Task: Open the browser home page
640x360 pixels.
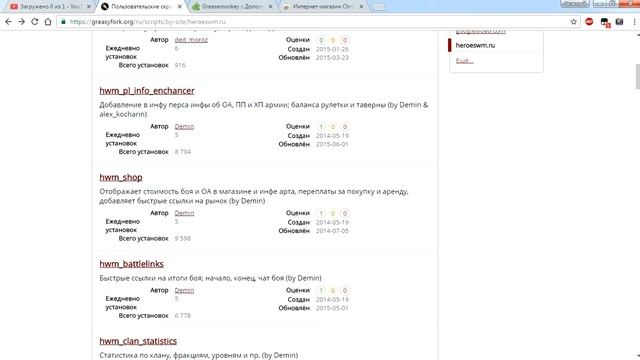Action: (x=48, y=22)
